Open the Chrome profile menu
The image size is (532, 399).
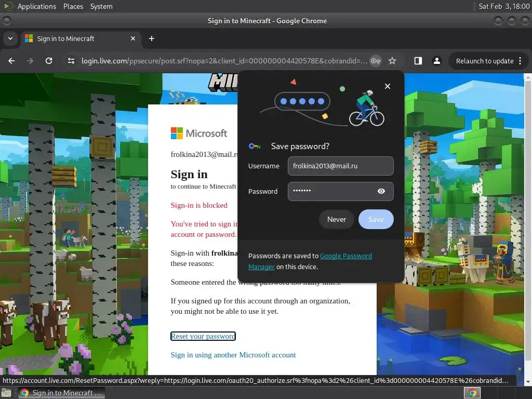pyautogui.click(x=436, y=61)
